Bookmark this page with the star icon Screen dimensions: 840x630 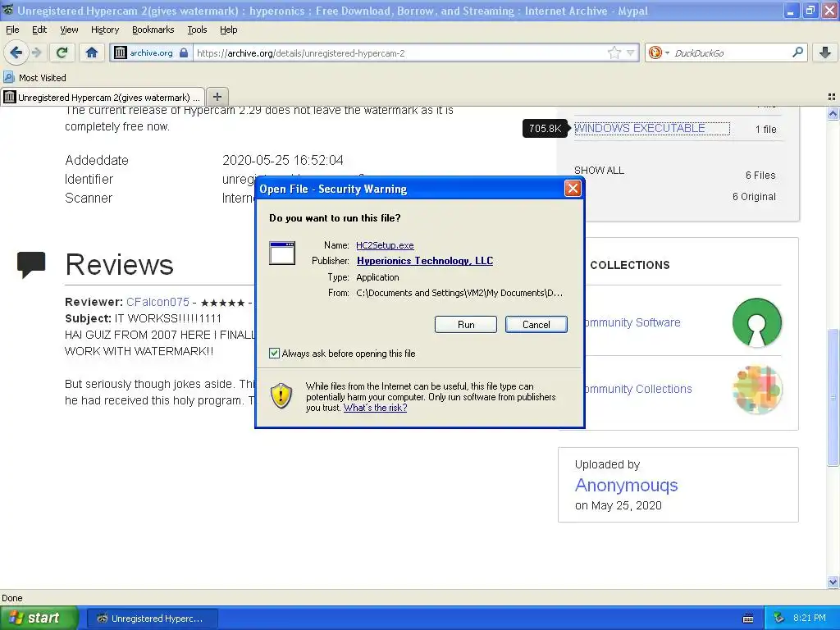[x=614, y=52]
